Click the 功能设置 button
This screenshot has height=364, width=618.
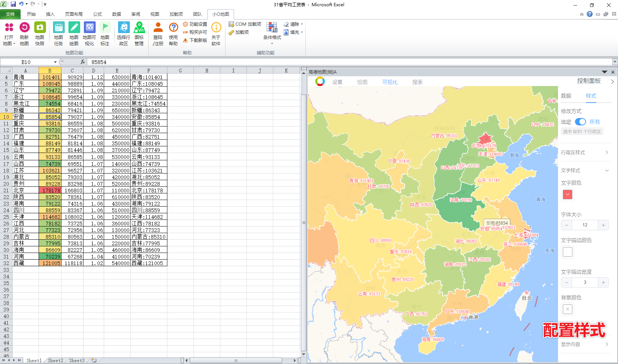(195, 24)
